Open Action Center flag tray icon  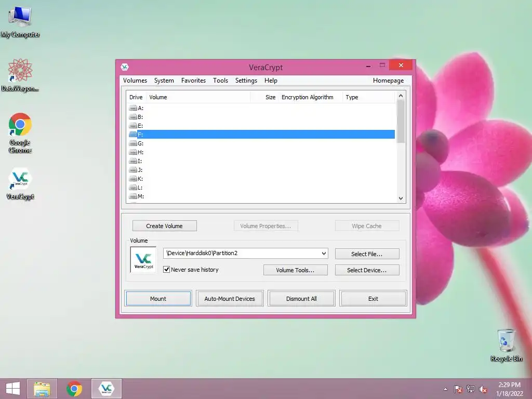coord(458,389)
